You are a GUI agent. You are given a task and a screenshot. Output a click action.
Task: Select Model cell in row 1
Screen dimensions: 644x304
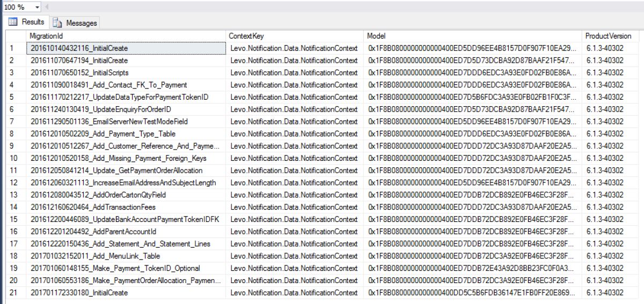tap(473, 48)
